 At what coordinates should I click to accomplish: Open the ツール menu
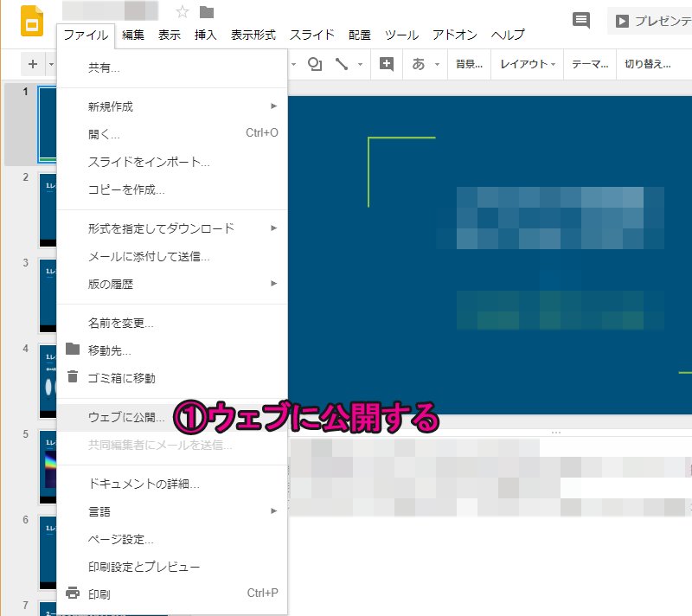click(401, 35)
